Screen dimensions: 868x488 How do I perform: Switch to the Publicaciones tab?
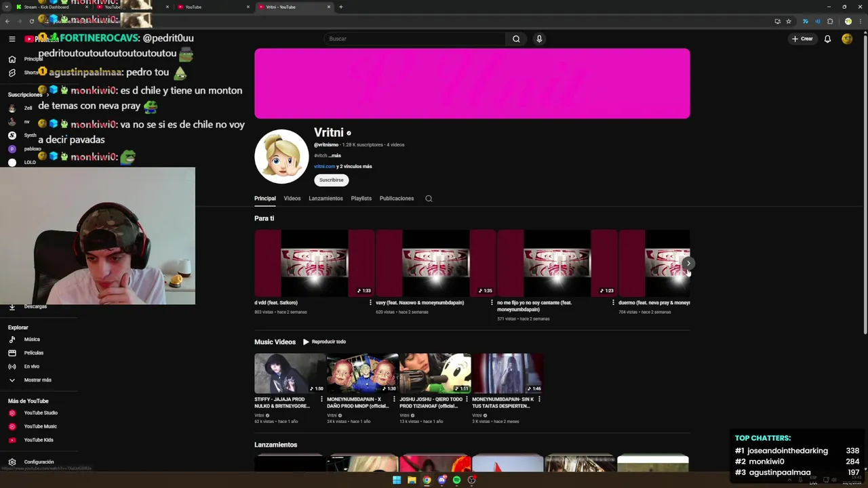[397, 199]
